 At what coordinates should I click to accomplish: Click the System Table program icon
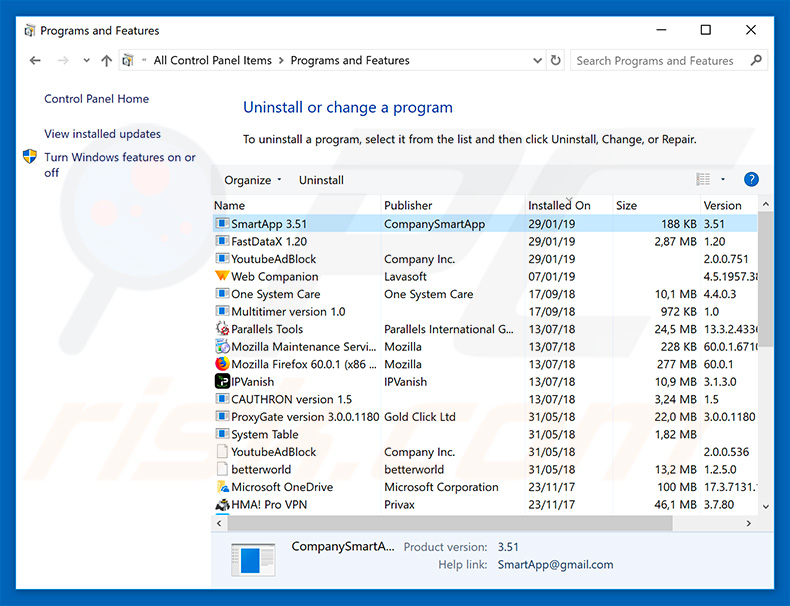click(x=222, y=434)
